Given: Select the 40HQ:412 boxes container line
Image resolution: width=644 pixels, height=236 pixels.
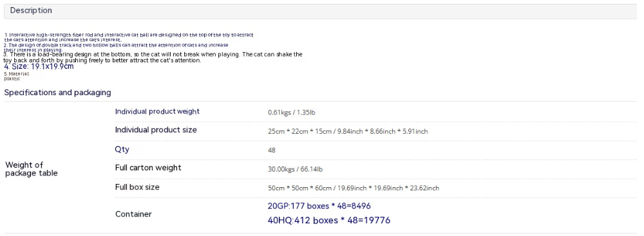Looking at the screenshot, I should coord(329,221).
